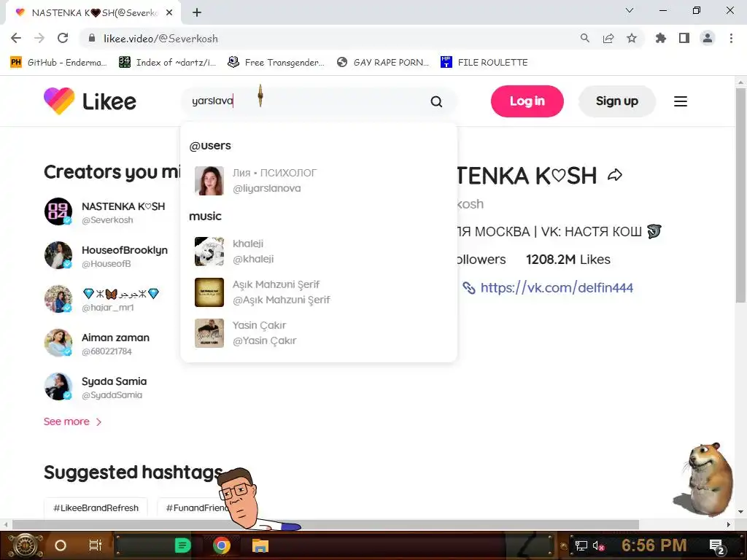Select music suggestion khaleji
747x560 pixels.
point(319,251)
